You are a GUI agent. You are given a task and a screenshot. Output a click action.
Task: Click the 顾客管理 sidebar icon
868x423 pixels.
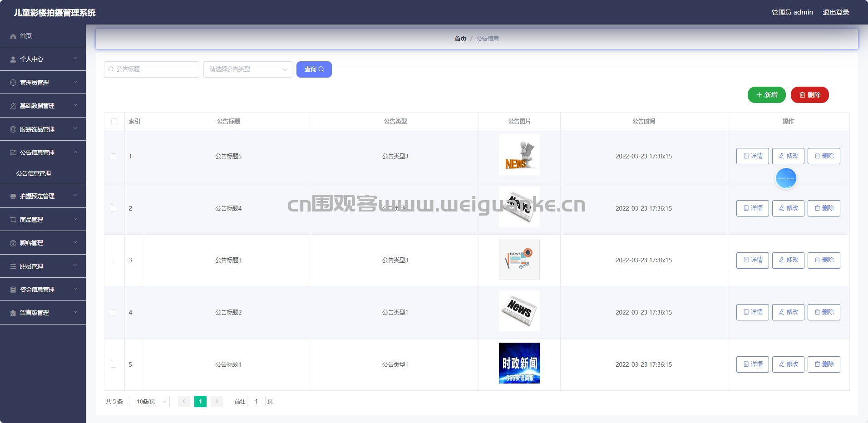pyautogui.click(x=13, y=243)
